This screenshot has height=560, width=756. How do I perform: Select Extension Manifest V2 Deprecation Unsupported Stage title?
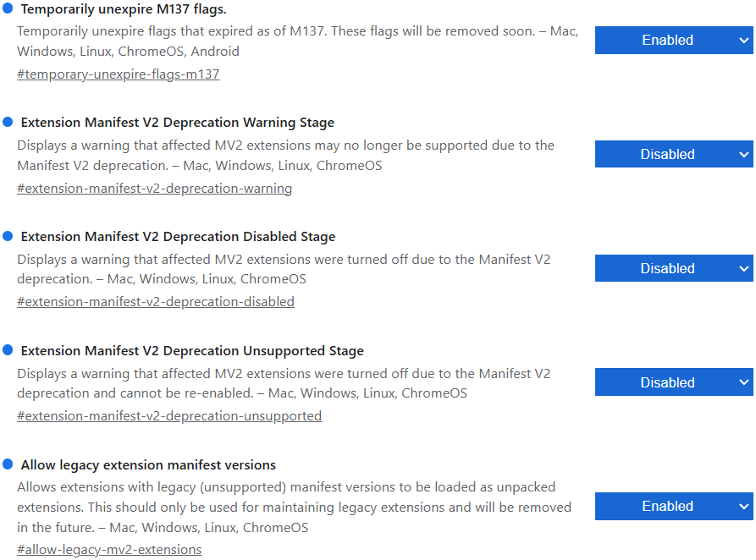click(192, 351)
